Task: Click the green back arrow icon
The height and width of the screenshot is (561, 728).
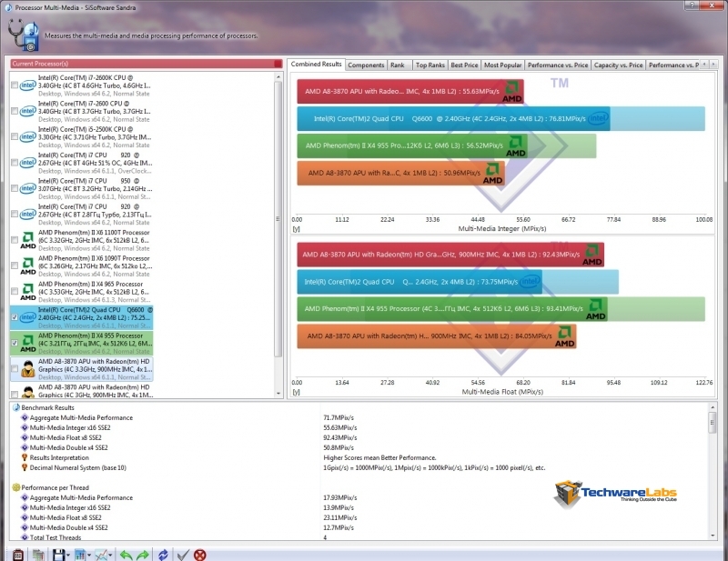Action: click(126, 554)
